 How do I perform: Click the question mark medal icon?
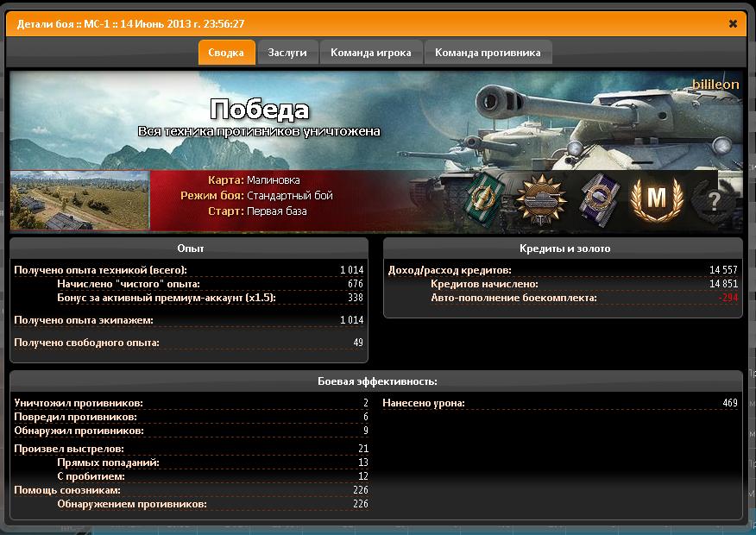[715, 200]
